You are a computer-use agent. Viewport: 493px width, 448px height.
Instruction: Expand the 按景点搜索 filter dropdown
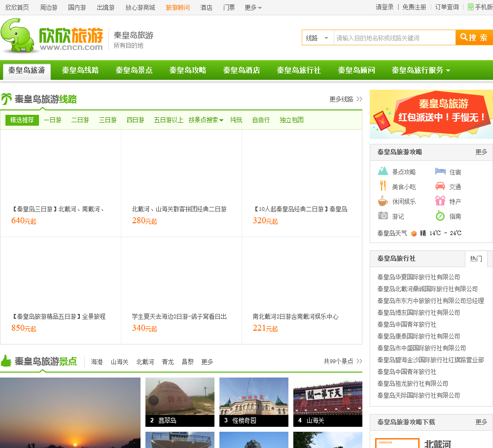click(206, 120)
